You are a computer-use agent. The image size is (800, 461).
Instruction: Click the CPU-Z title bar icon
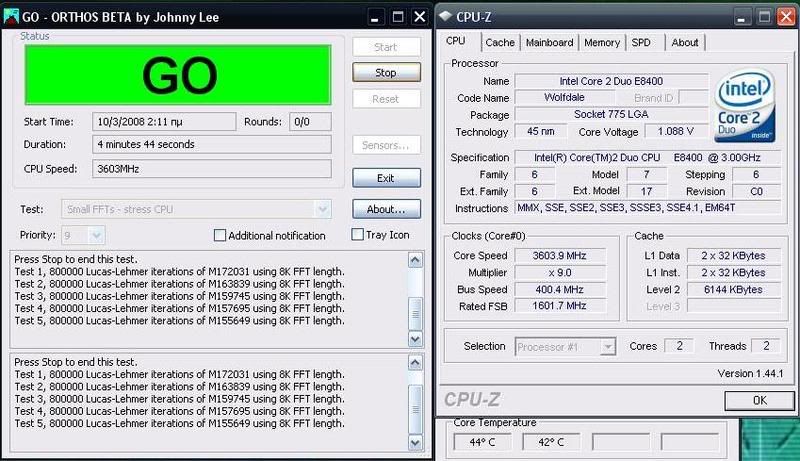point(445,16)
